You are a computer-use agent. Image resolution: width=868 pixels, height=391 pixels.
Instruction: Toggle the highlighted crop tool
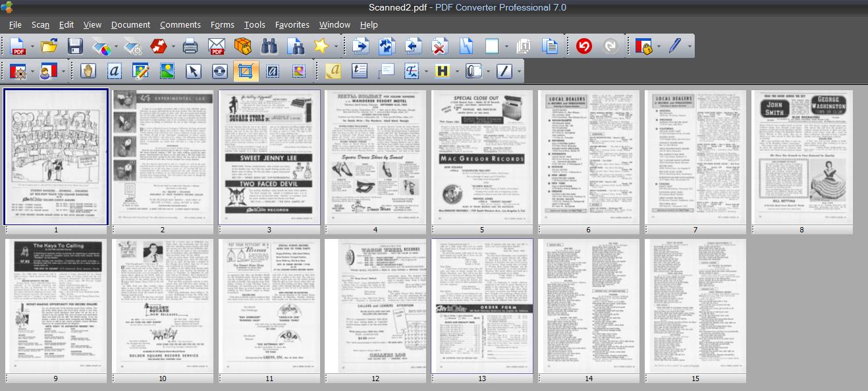click(x=246, y=70)
